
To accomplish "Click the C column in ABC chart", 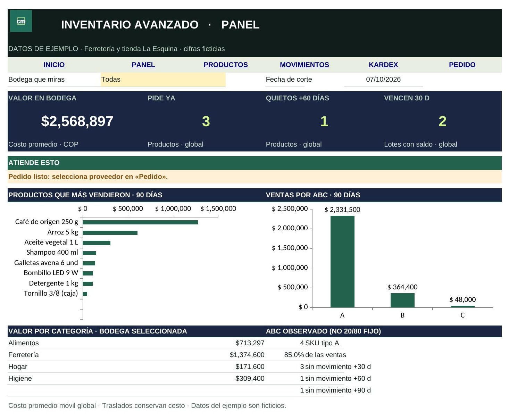I will [462, 306].
